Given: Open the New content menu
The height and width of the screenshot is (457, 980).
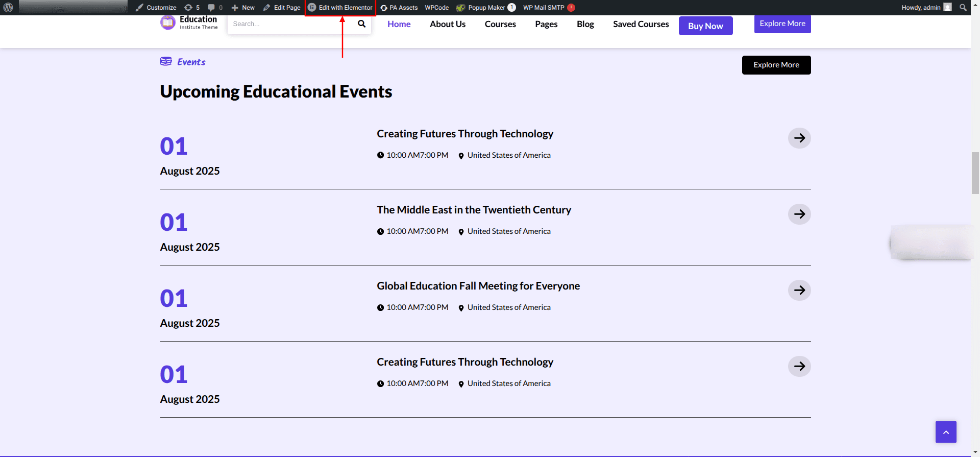Looking at the screenshot, I should pos(243,8).
